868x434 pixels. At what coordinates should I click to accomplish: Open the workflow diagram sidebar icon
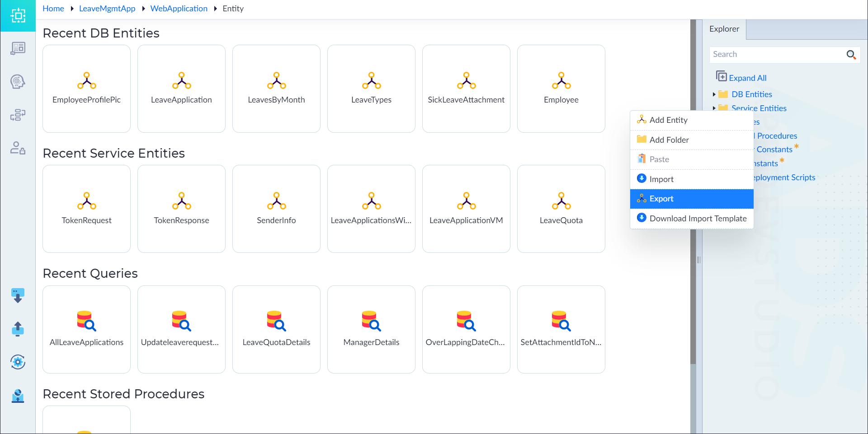18,115
